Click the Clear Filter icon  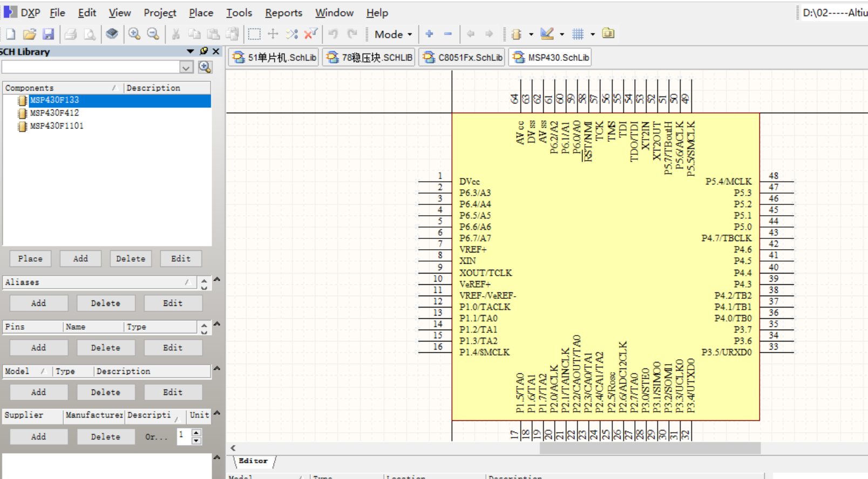(311, 34)
